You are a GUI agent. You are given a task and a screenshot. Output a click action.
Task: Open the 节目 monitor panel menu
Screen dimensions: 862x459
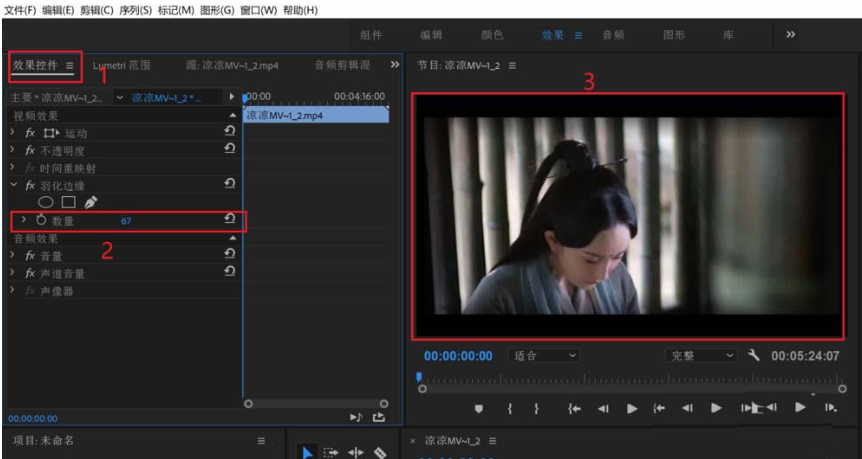(x=512, y=65)
